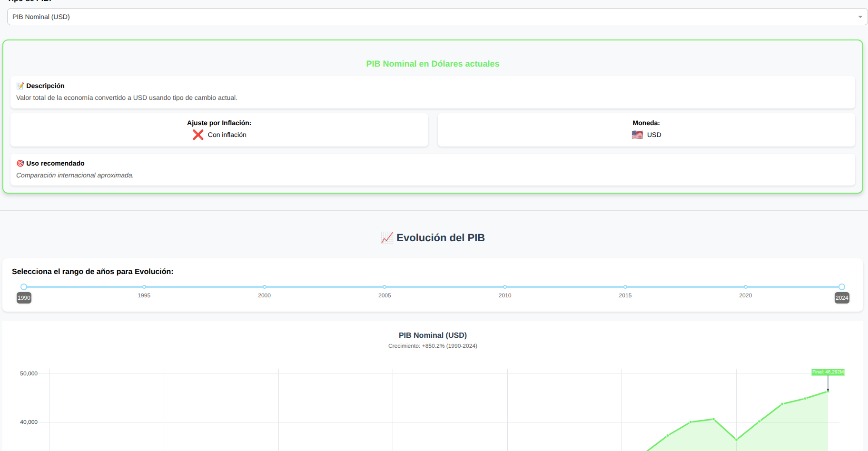
Task: Click the US flag currency icon
Action: click(x=637, y=135)
